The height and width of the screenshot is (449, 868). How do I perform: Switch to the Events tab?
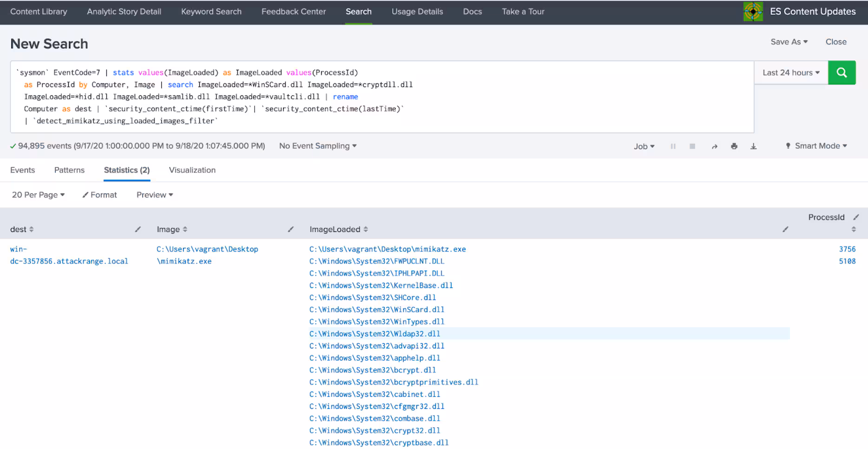22,170
